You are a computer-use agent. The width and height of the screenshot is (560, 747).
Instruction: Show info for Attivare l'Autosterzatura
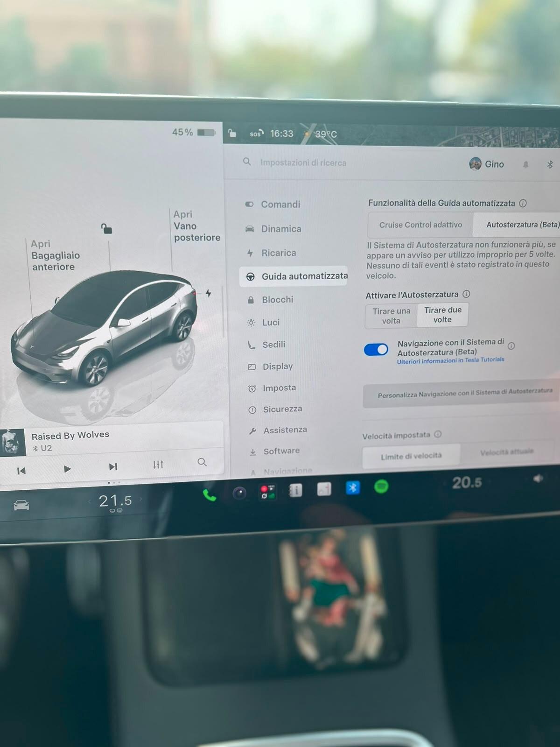point(466,294)
